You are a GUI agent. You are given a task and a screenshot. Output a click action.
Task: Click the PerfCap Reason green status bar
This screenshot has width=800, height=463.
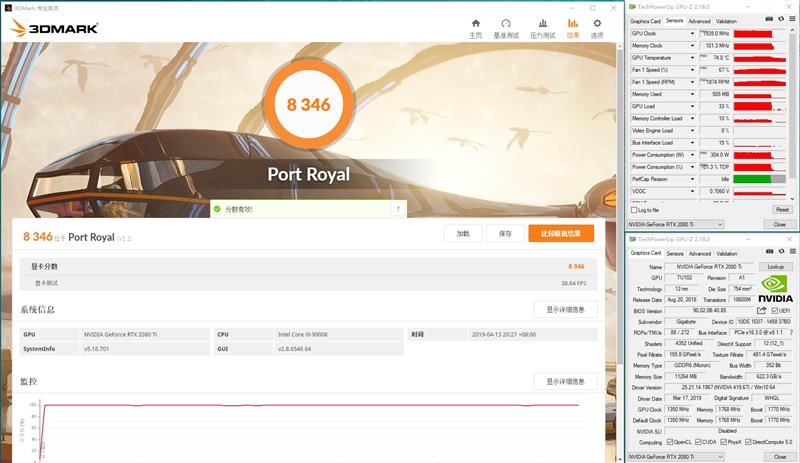[x=760, y=179]
